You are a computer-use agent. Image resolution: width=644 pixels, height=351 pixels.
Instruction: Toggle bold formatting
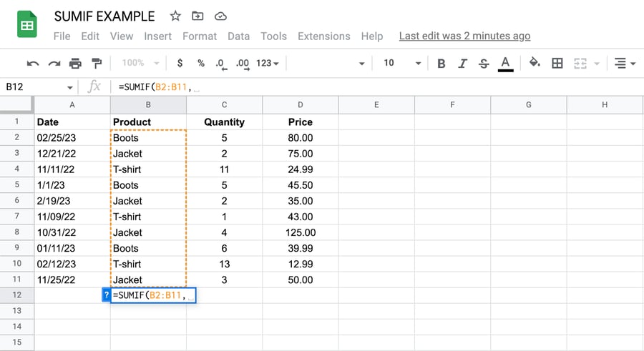tap(441, 63)
